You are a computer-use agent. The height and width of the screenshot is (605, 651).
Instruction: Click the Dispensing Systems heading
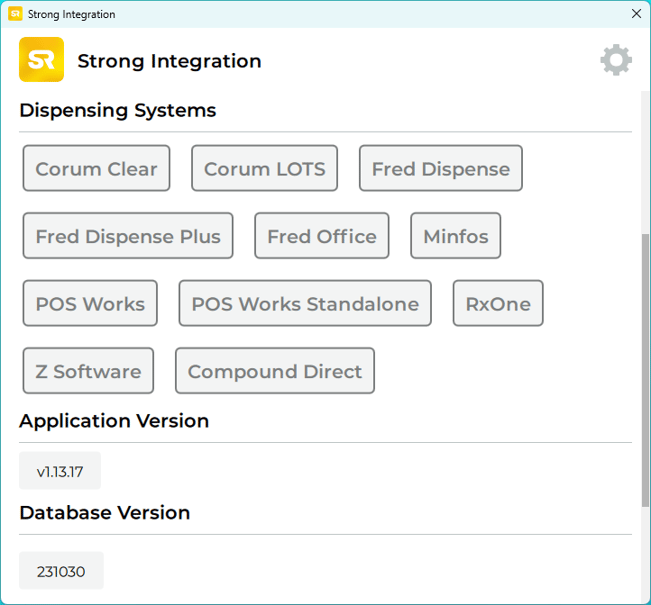click(118, 110)
